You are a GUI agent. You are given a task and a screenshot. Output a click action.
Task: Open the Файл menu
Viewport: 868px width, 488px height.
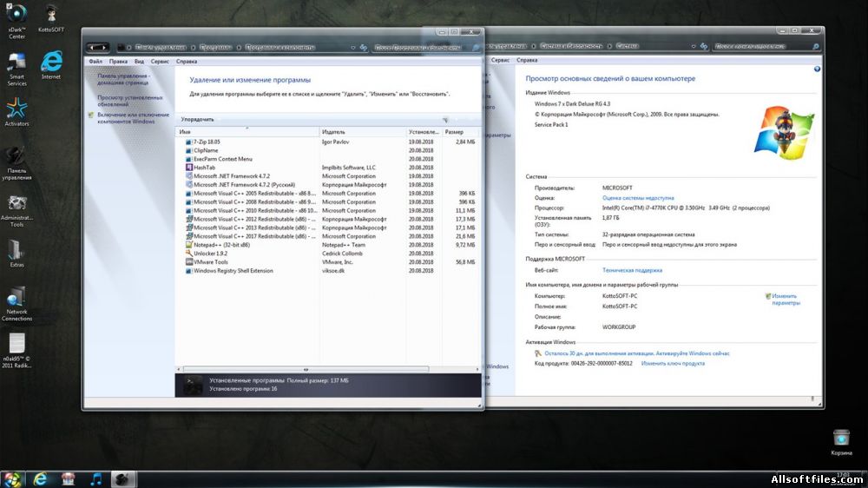coord(95,62)
